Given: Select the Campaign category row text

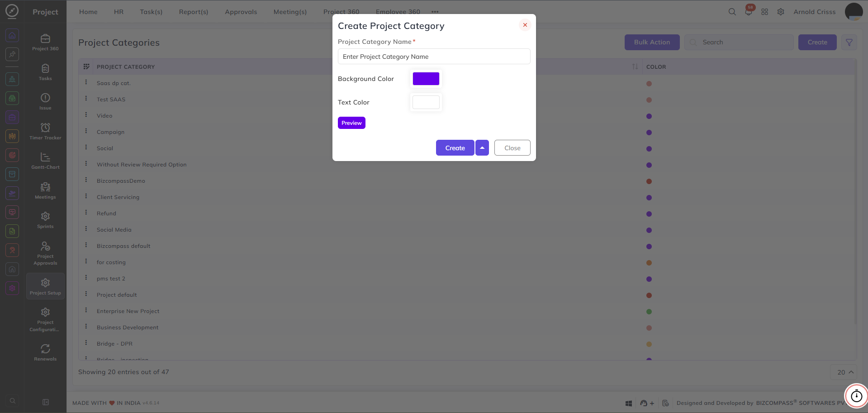Looking at the screenshot, I should click(110, 132).
